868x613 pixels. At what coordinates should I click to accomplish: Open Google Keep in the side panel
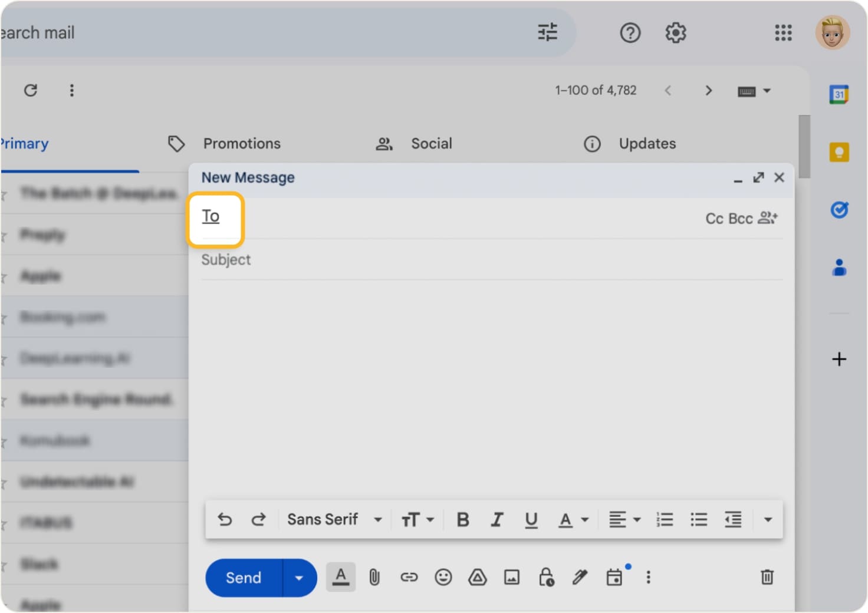[839, 151]
